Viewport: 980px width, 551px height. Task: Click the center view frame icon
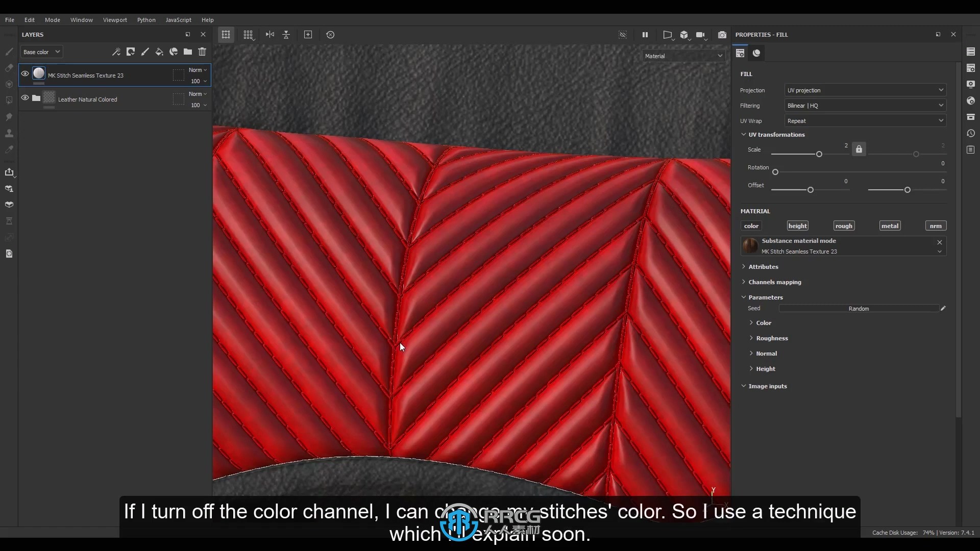(308, 35)
